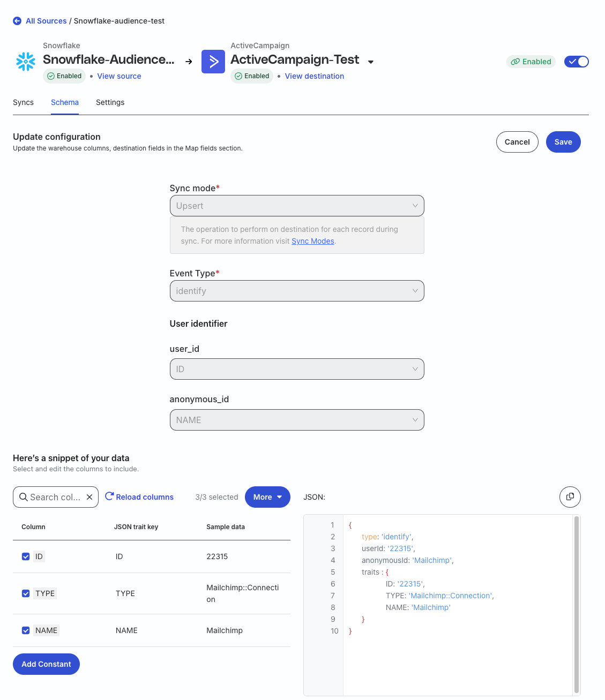Screen dimensions: 605x700
Task: Open the More dropdown button
Action: click(x=267, y=497)
